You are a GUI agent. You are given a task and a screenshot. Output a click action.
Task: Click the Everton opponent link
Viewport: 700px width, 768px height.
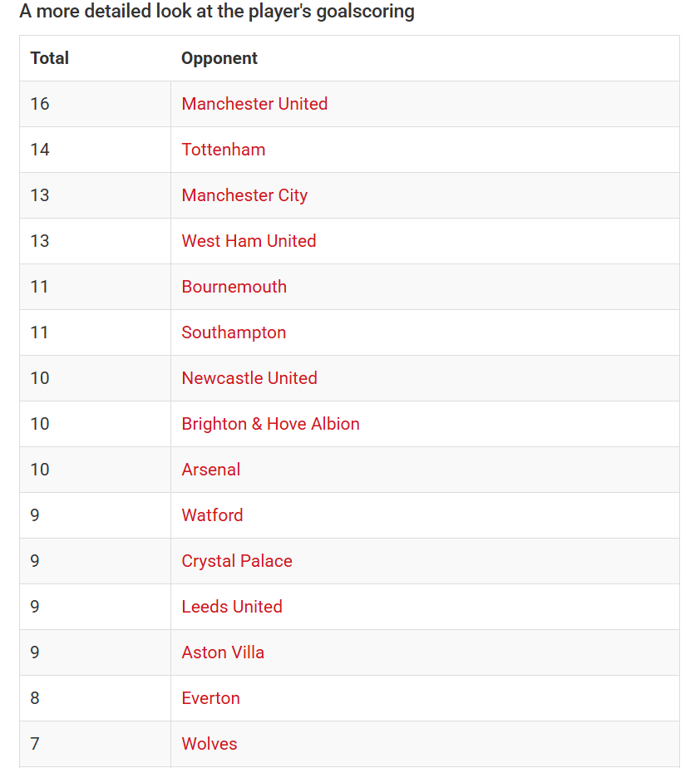pos(210,698)
